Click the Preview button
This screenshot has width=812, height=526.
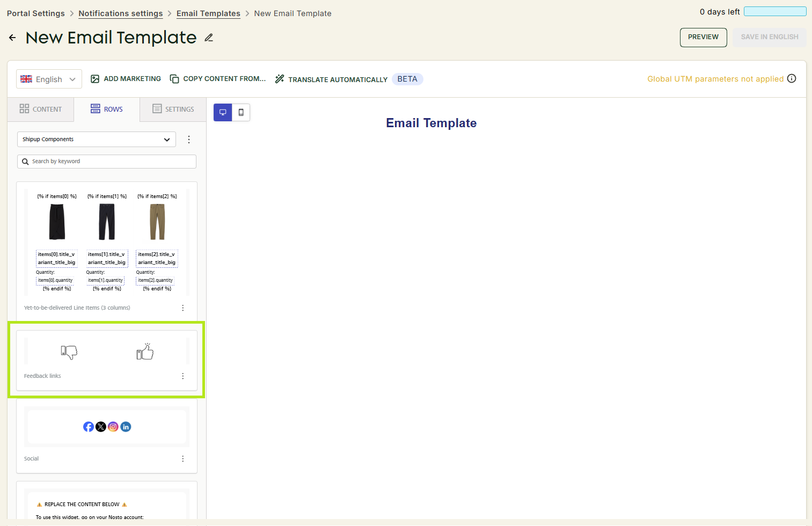(703, 37)
